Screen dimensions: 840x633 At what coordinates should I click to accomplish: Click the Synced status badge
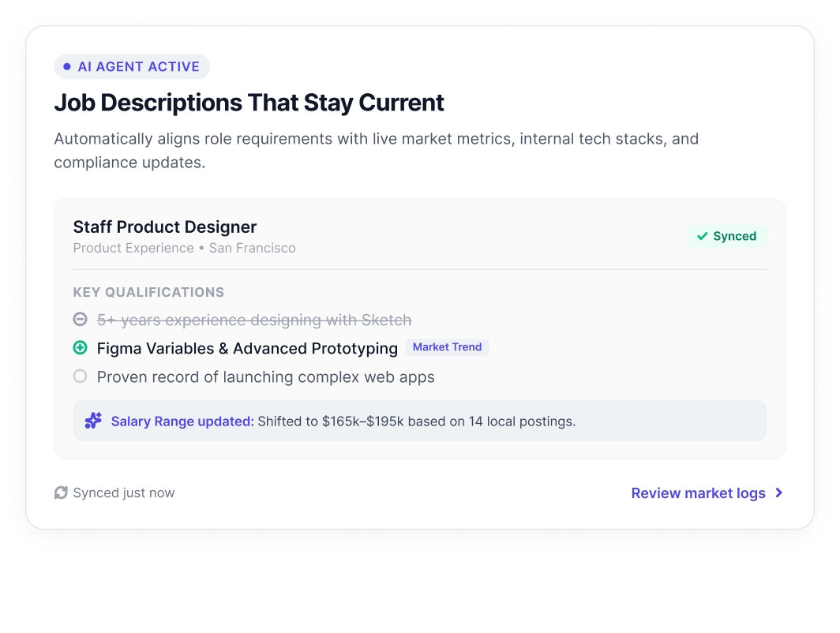727,236
